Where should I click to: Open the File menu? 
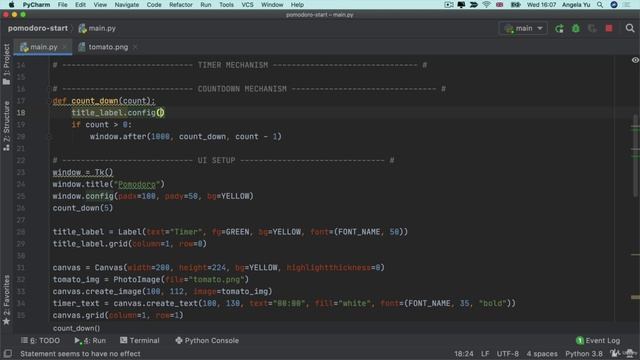click(62, 5)
